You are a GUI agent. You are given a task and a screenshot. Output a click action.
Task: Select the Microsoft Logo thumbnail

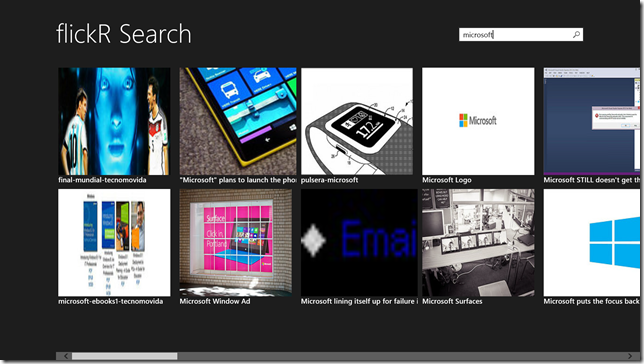pos(478,121)
